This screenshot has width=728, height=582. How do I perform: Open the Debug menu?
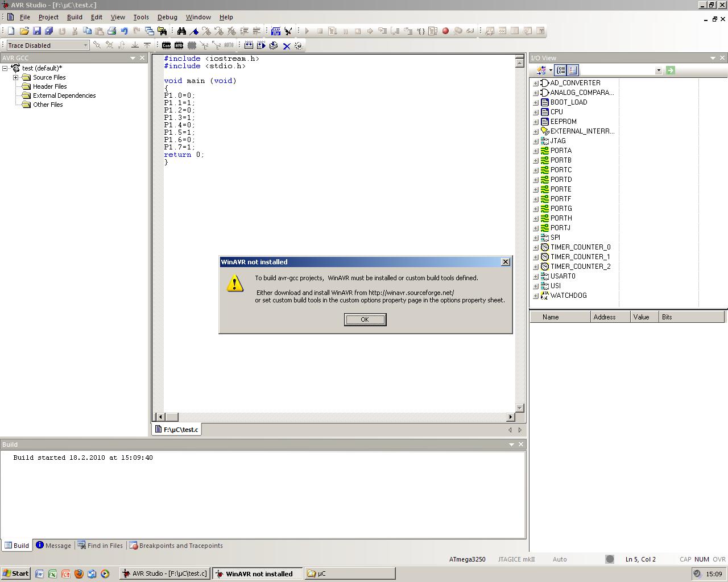pyautogui.click(x=167, y=17)
